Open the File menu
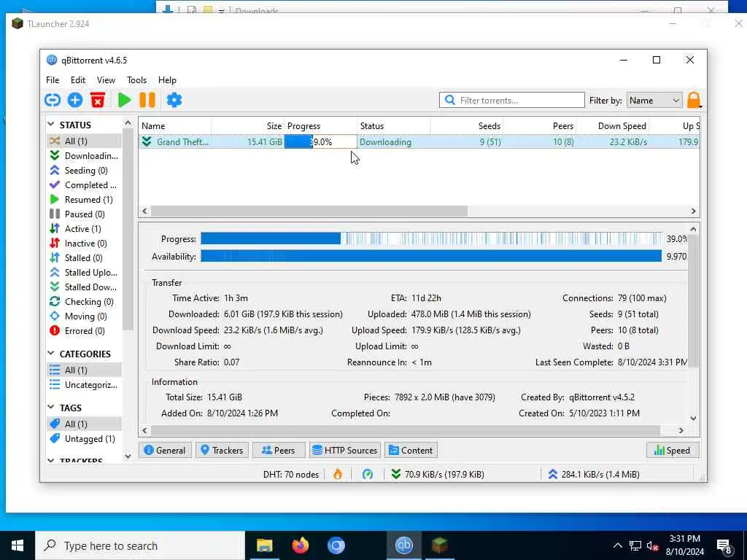The height and width of the screenshot is (560, 747). tap(53, 80)
